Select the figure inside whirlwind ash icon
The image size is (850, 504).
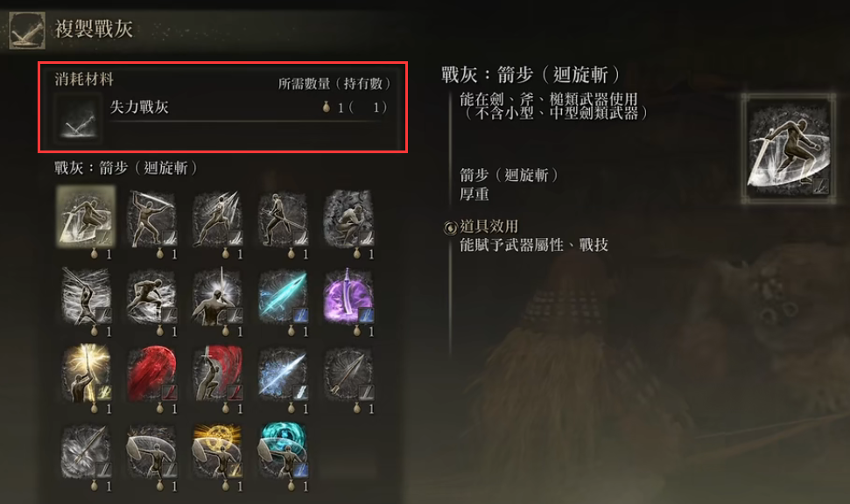click(x=86, y=296)
